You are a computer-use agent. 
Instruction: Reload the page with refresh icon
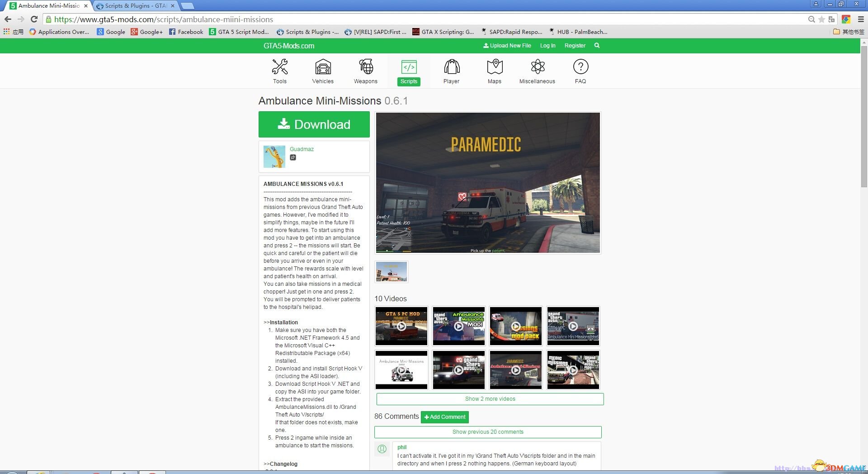pos(34,19)
